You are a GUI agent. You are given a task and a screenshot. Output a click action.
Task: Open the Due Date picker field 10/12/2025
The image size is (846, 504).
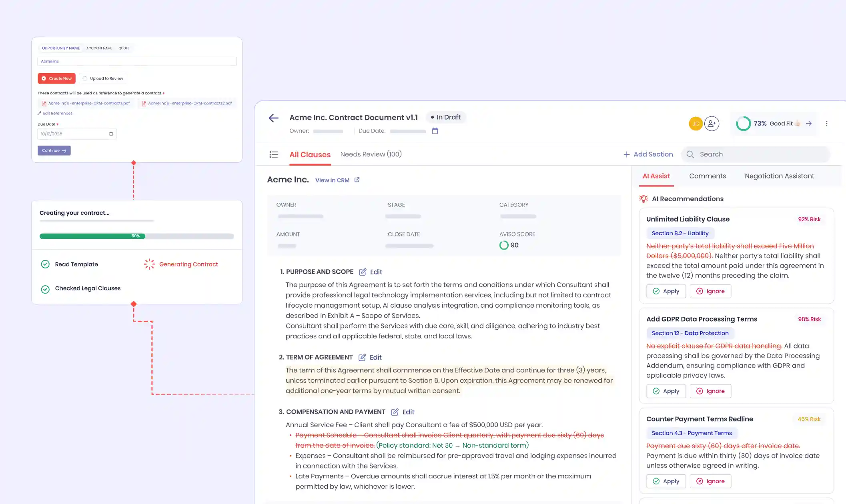pyautogui.click(x=76, y=134)
